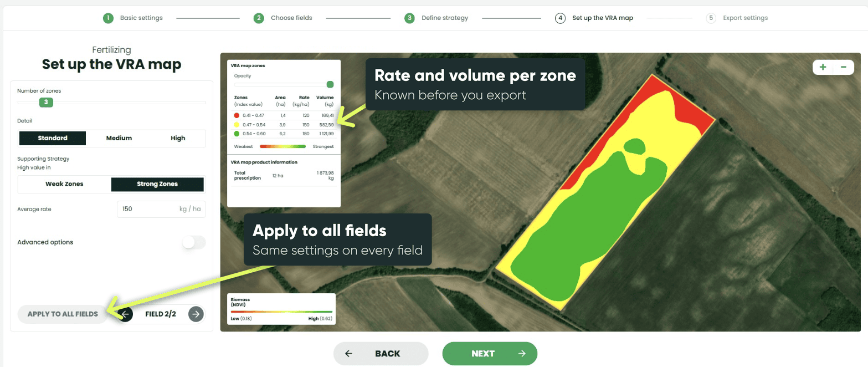
Task: Open Set up the VRA map step
Action: (603, 18)
